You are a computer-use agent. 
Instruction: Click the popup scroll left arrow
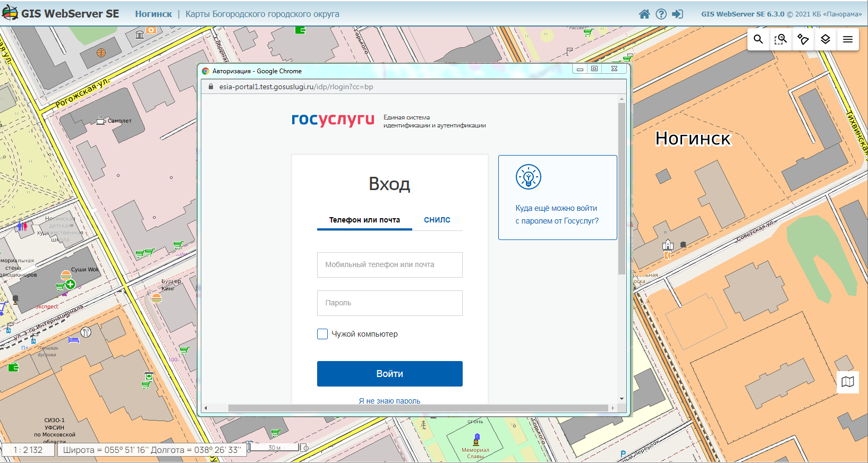[x=206, y=408]
